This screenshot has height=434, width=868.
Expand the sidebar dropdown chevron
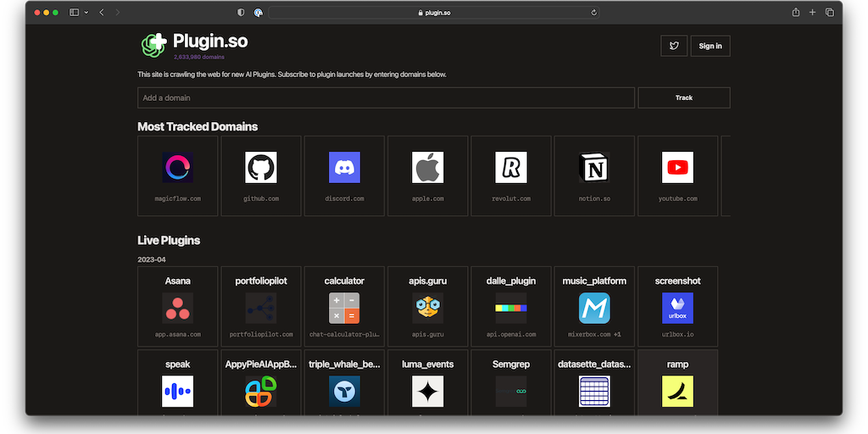[86, 13]
